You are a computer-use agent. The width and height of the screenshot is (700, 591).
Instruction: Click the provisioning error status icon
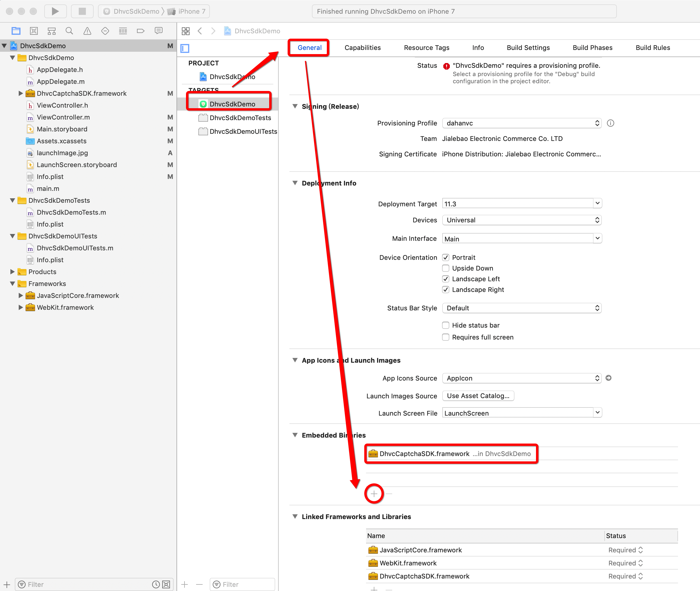click(x=446, y=66)
